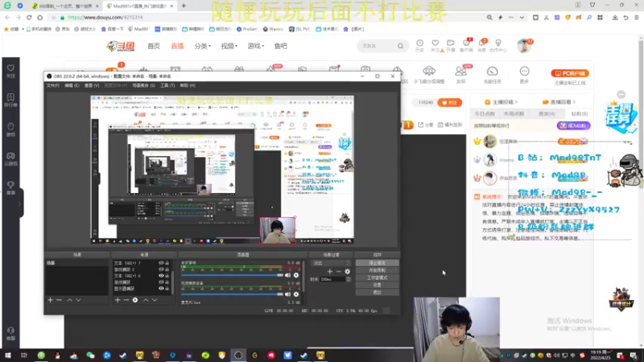Screen dimensions: 644x362
Task: Click PC客户端 orange button
Action: point(570,73)
